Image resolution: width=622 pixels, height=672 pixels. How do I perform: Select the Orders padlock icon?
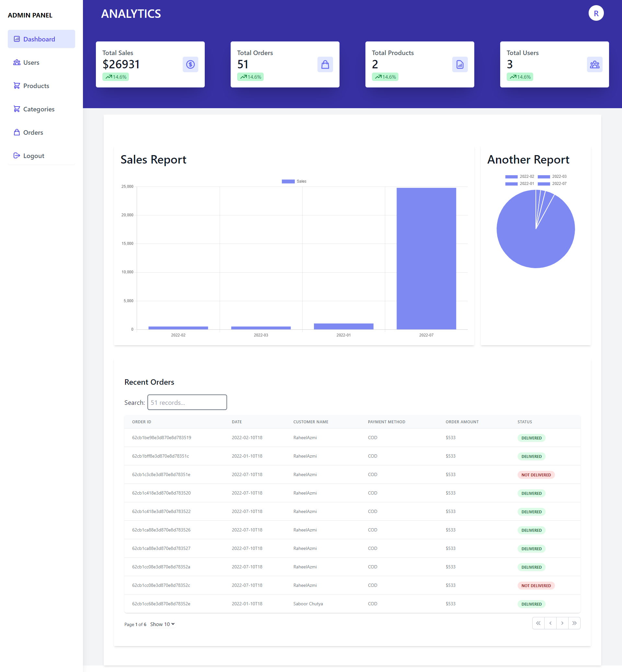17,132
